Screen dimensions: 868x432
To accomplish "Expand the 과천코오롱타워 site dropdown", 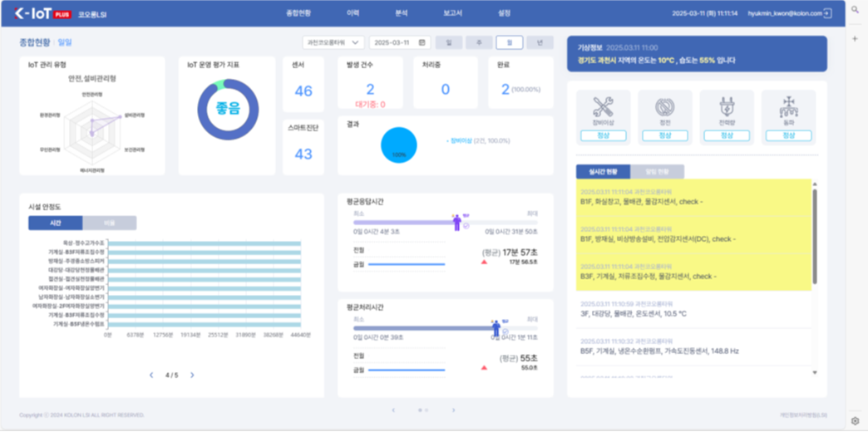I will [x=333, y=42].
